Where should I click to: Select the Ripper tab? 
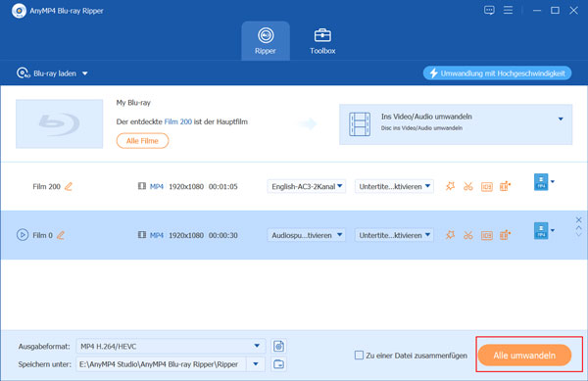266,41
